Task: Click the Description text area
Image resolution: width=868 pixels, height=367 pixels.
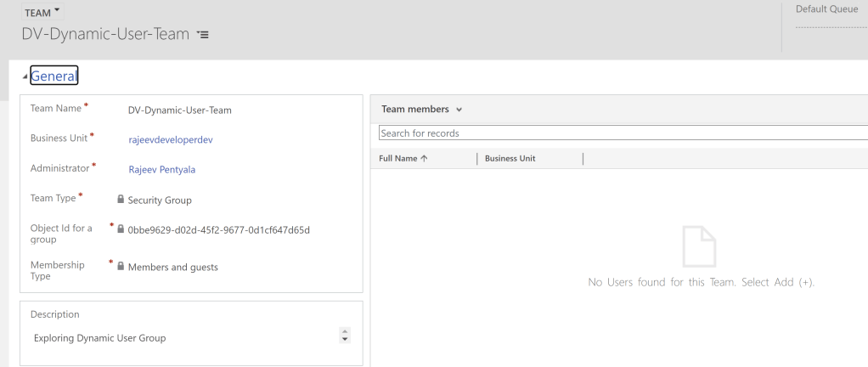Action: pos(184,337)
